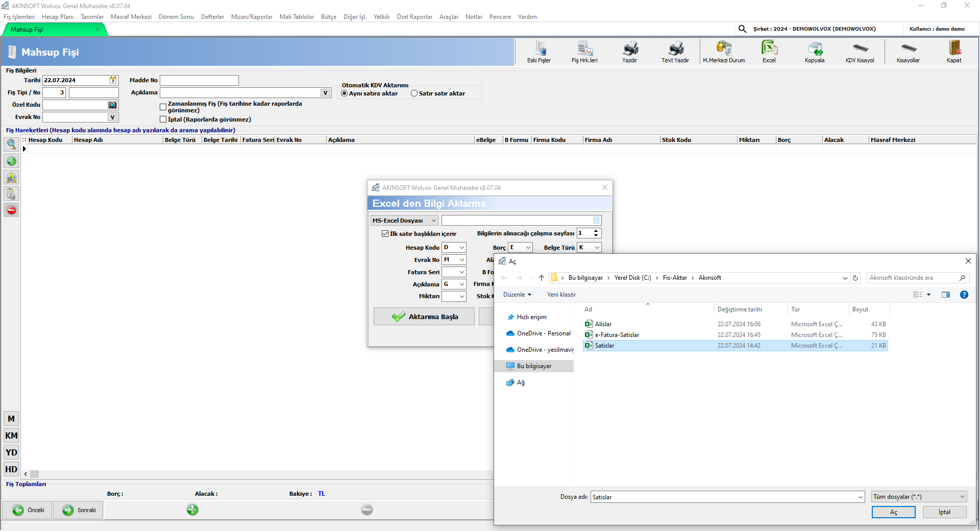This screenshot has width=980, height=531.
Task: Uncheck İlk satır başlıkları içerir checkbox
Action: (385, 234)
